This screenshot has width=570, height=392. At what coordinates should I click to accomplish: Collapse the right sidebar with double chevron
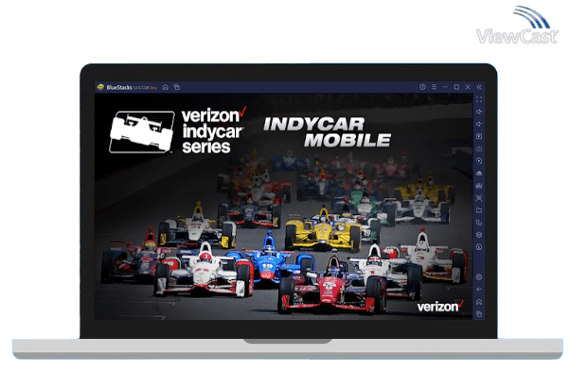coord(479,87)
